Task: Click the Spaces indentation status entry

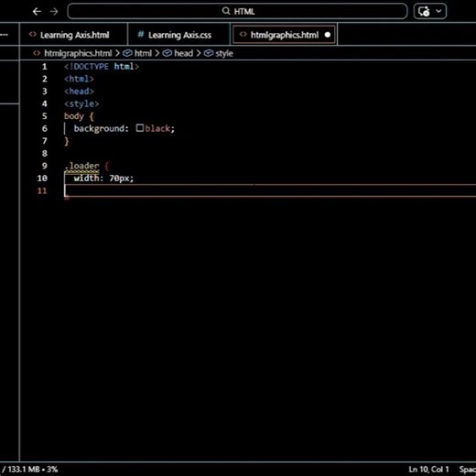Action: click(x=468, y=469)
